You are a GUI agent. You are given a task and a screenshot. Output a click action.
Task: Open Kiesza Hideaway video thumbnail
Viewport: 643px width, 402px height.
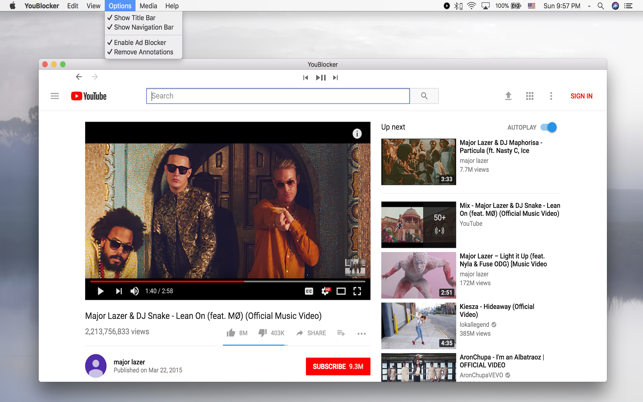click(418, 326)
